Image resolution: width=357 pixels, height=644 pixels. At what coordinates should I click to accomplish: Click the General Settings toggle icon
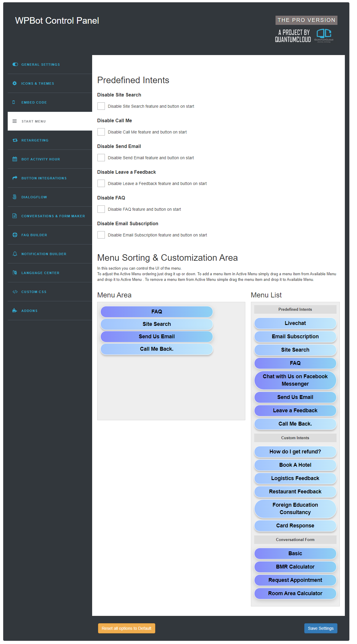pyautogui.click(x=15, y=65)
